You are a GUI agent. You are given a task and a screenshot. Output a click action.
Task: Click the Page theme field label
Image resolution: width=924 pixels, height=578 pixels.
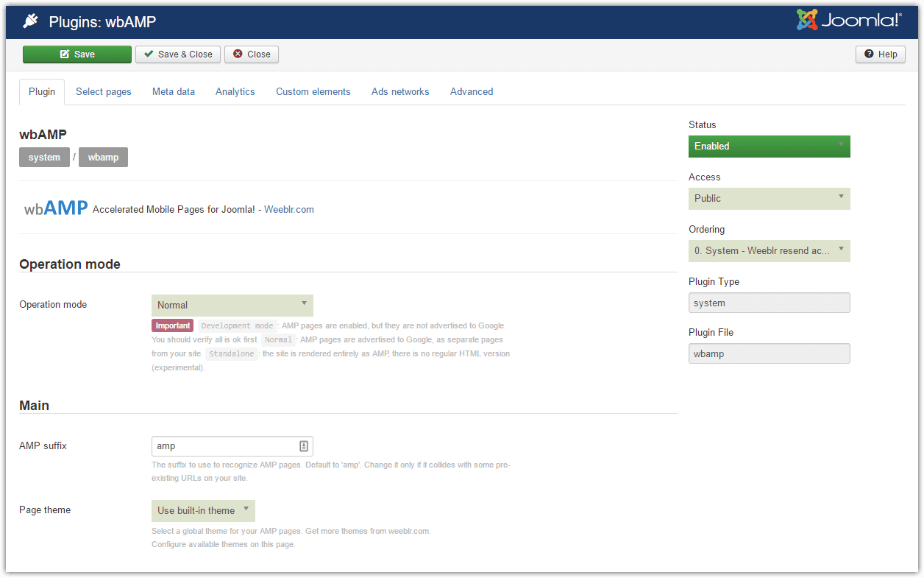tap(45, 510)
